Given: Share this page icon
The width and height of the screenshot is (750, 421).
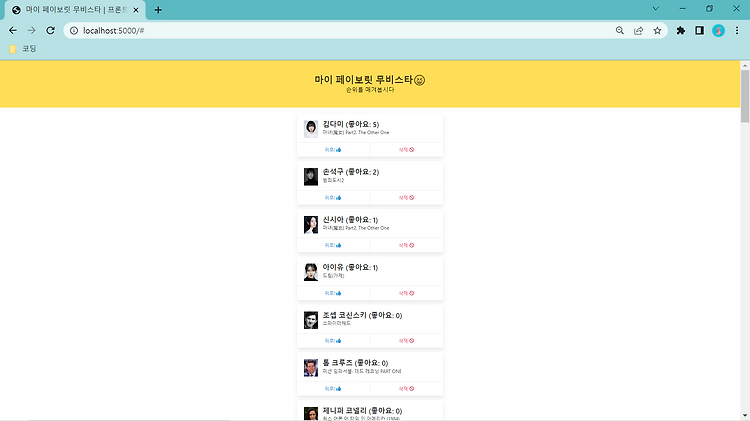Looking at the screenshot, I should pyautogui.click(x=639, y=31).
